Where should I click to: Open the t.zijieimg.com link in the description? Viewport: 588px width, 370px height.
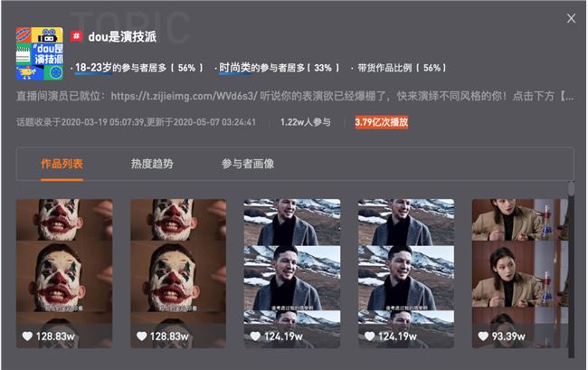click(x=184, y=96)
